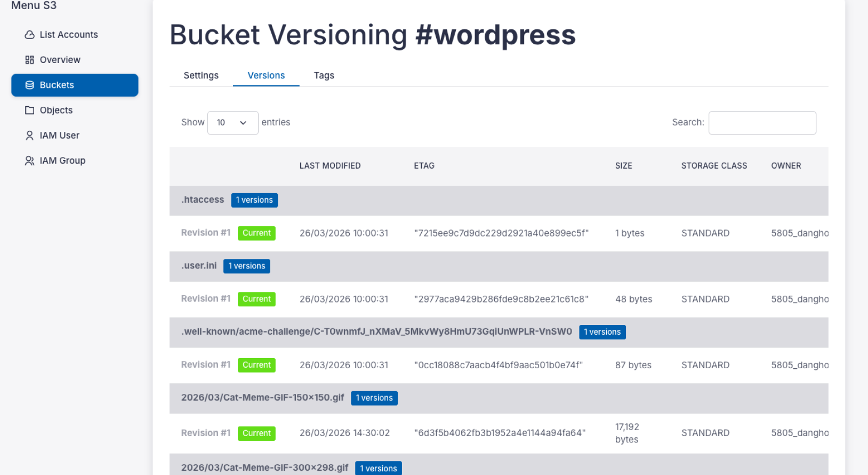Sort by Last Modified column header

point(330,166)
